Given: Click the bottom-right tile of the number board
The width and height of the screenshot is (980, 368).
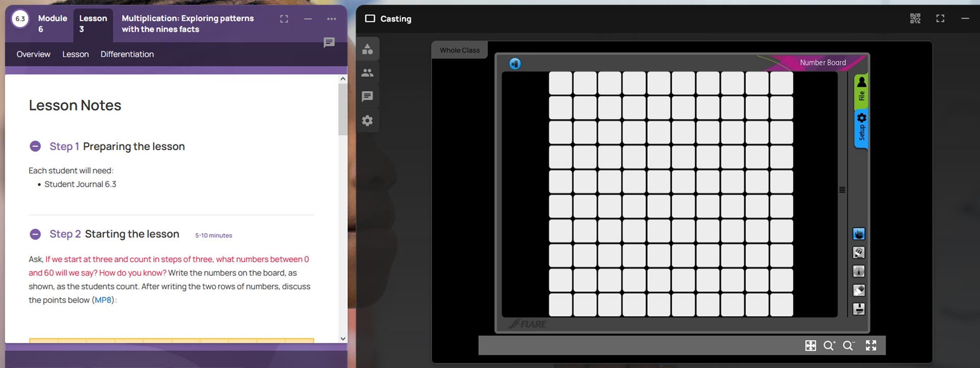Looking at the screenshot, I should [x=781, y=305].
